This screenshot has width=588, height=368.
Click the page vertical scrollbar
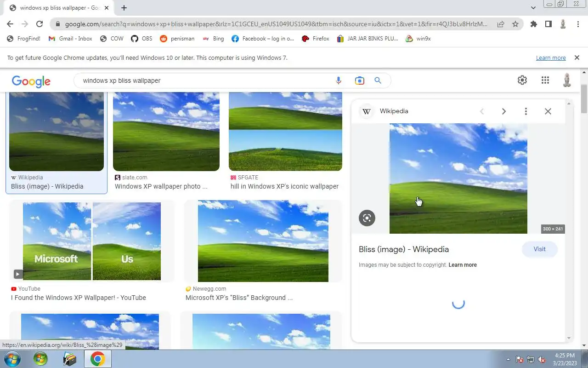[x=584, y=98]
